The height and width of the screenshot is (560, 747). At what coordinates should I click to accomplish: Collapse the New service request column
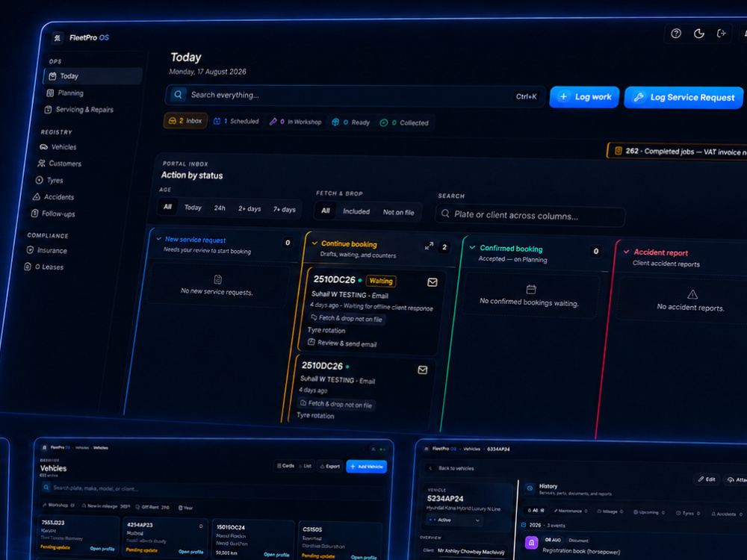coord(158,239)
